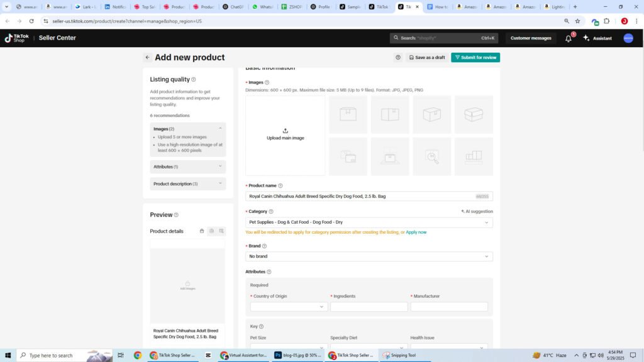644x362 pixels.
Task: Click the back arrow beside Add new product
Action: pyautogui.click(x=147, y=57)
